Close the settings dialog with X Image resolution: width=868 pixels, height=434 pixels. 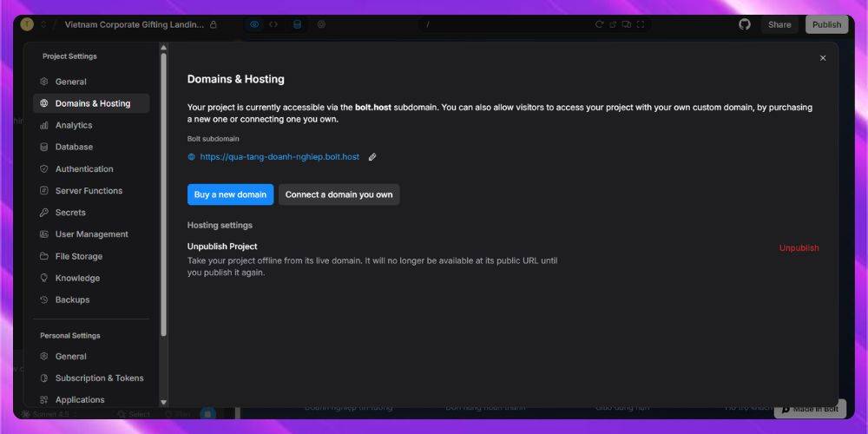[x=823, y=58]
